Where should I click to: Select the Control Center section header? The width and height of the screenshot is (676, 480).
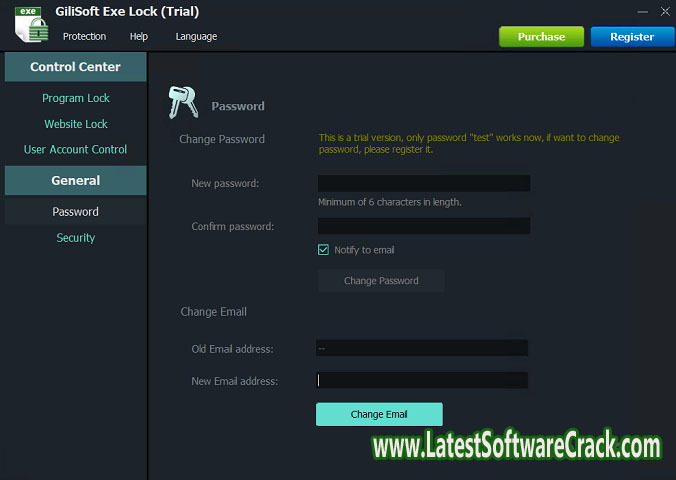click(x=75, y=67)
